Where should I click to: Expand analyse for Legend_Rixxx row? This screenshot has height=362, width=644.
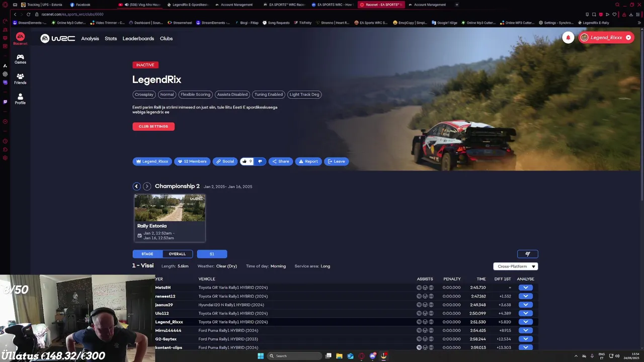coord(525,322)
